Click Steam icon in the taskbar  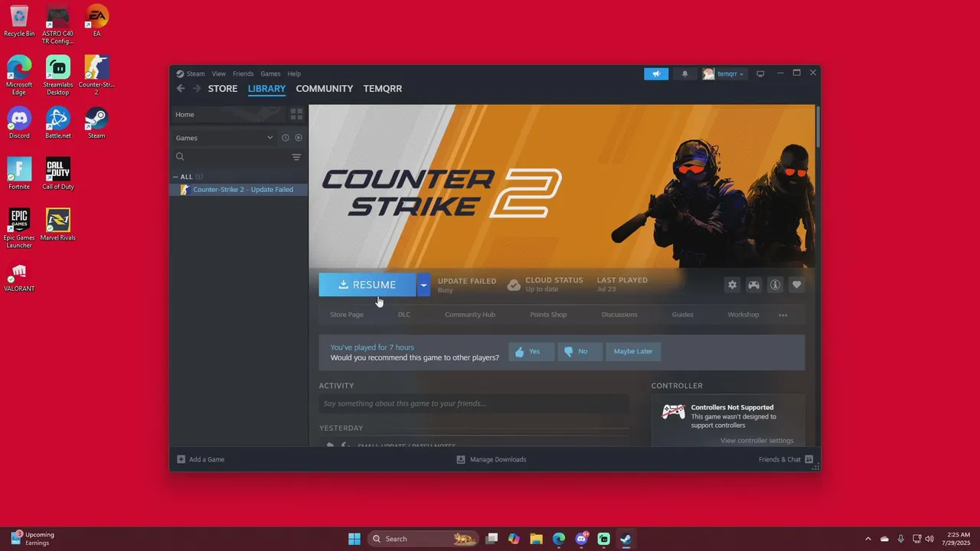(626, 539)
